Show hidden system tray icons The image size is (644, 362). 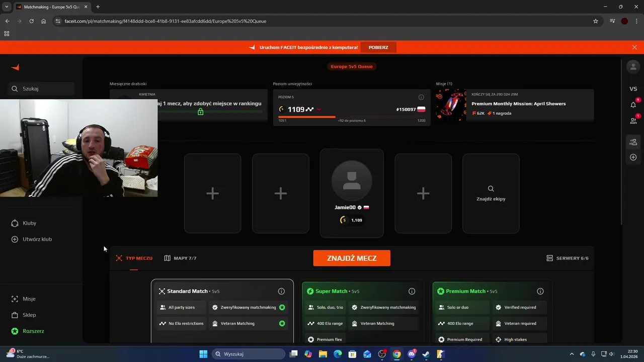point(572,354)
